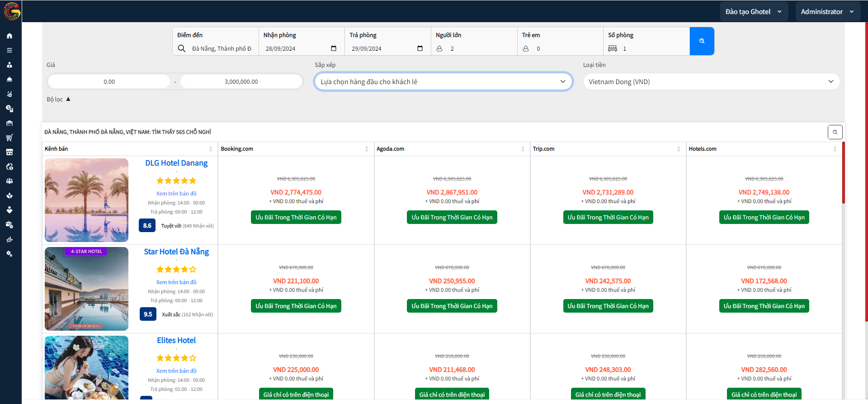The image size is (868, 404).
Task: View Star Hotel Đà Nẵng on map
Action: 176,282
